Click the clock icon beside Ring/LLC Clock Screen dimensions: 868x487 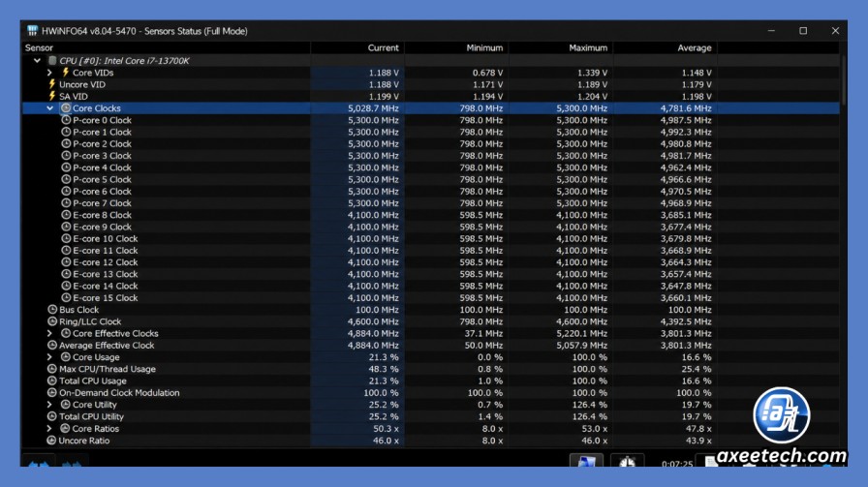pyautogui.click(x=52, y=321)
